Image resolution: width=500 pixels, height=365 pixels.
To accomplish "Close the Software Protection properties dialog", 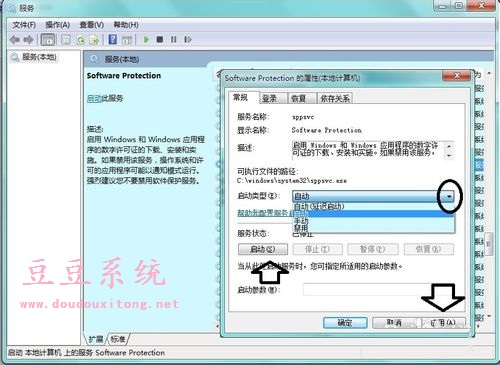I will (457, 76).
